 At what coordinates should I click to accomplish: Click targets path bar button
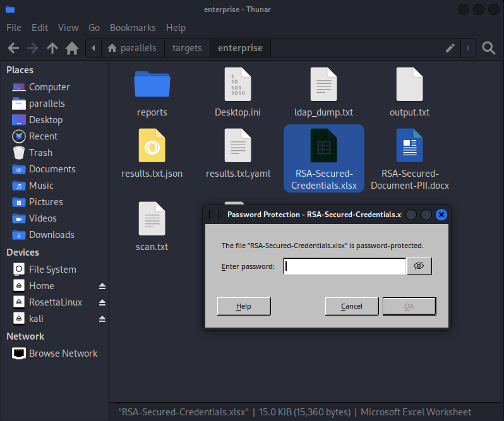coord(187,48)
